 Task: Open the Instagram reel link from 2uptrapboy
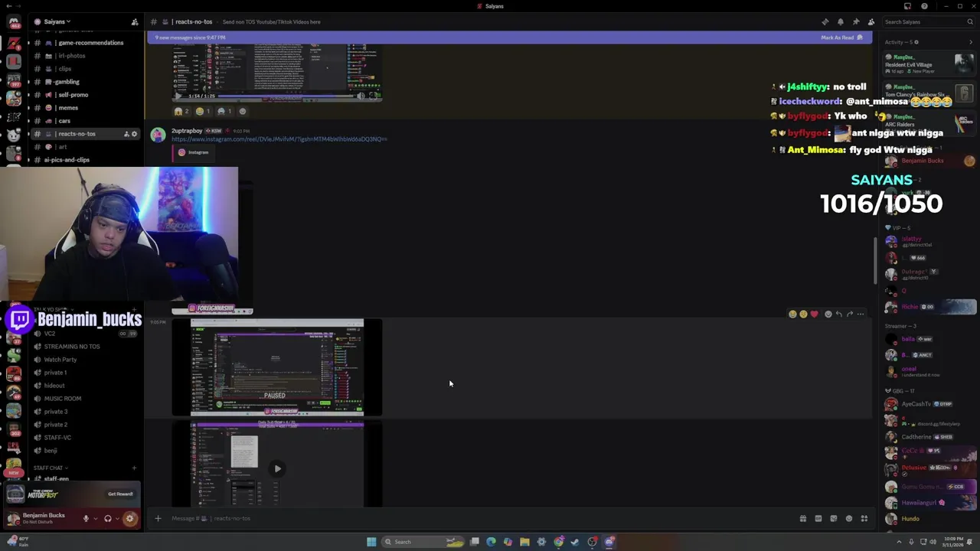pyautogui.click(x=279, y=139)
